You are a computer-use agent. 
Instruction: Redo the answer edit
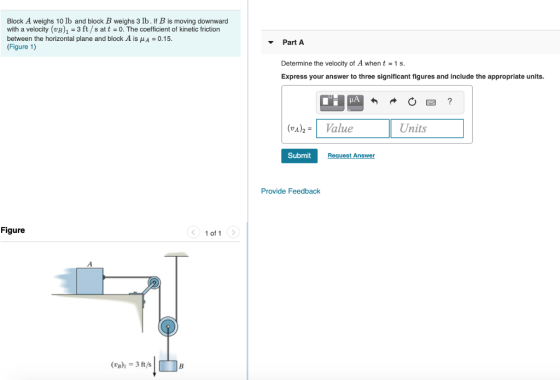click(x=393, y=102)
